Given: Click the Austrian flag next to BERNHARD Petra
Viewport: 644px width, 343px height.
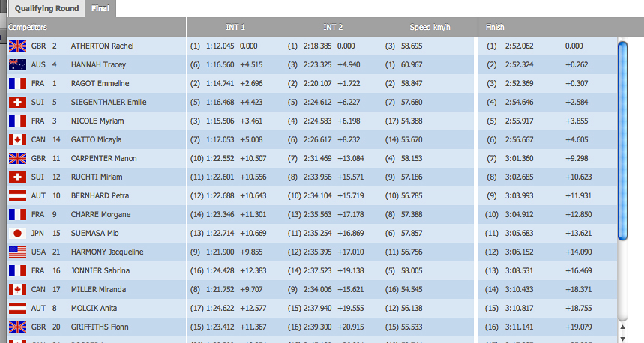Looking at the screenshot, I should pyautogui.click(x=16, y=195).
